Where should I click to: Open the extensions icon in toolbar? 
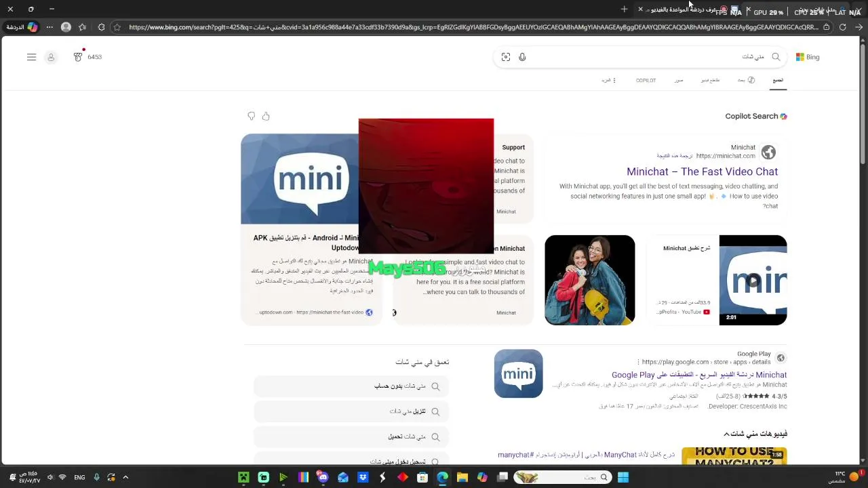[x=101, y=27]
